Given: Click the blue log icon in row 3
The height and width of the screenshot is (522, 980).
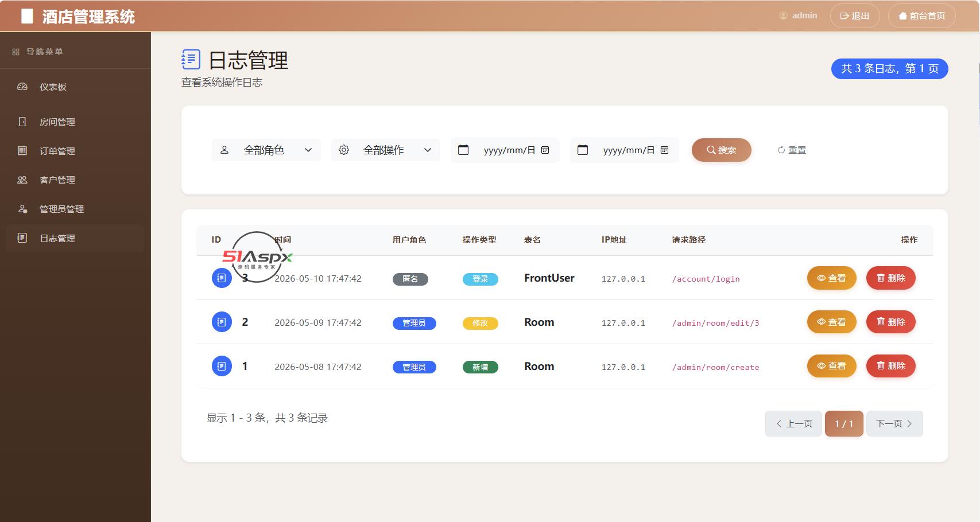Looking at the screenshot, I should (222, 278).
